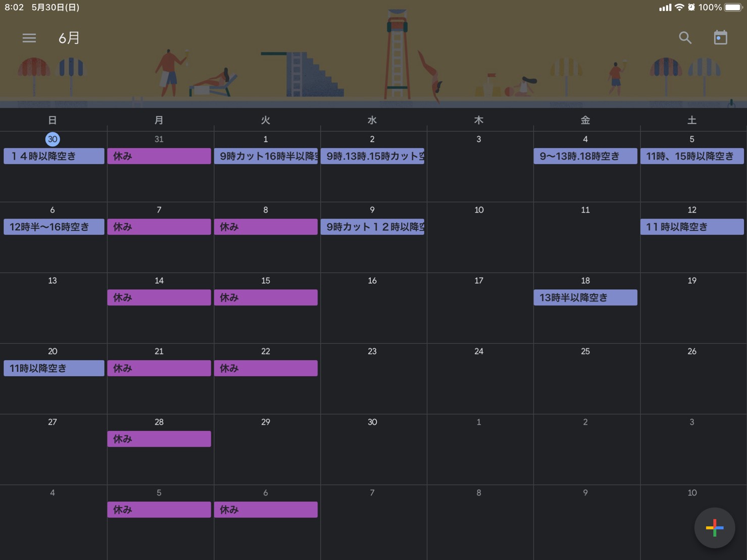
Task: Open 休み event on Monday June 28
Action: point(159,439)
